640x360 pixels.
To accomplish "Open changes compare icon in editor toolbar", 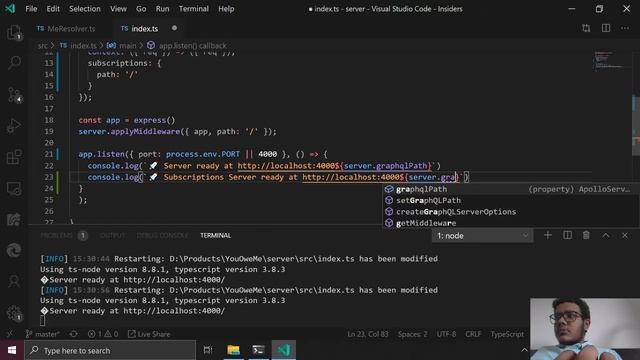I will click(586, 28).
